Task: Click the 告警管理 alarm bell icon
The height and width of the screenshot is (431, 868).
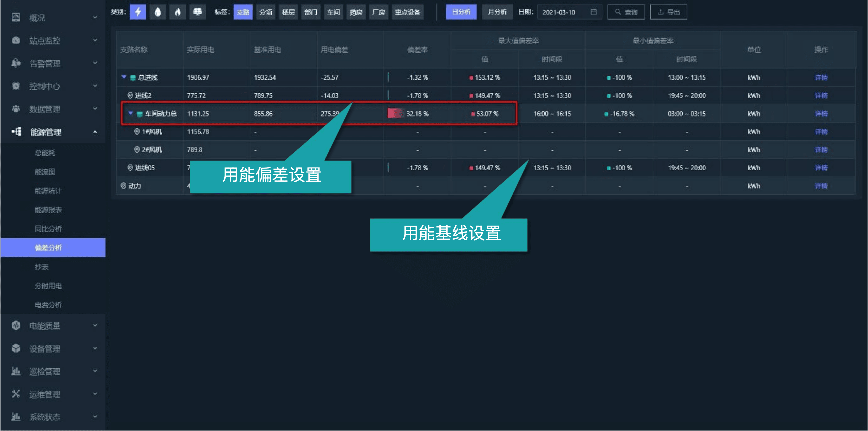Action: tap(16, 63)
